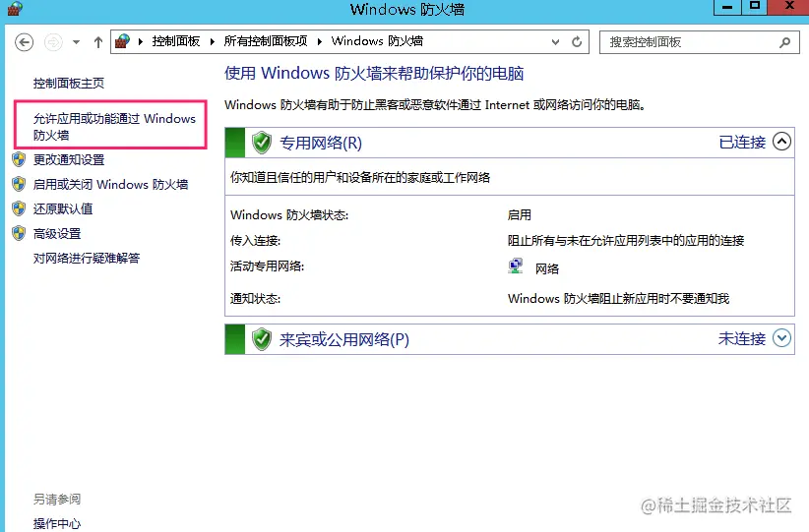Click the back navigation arrow
809x532 pixels.
(x=24, y=42)
